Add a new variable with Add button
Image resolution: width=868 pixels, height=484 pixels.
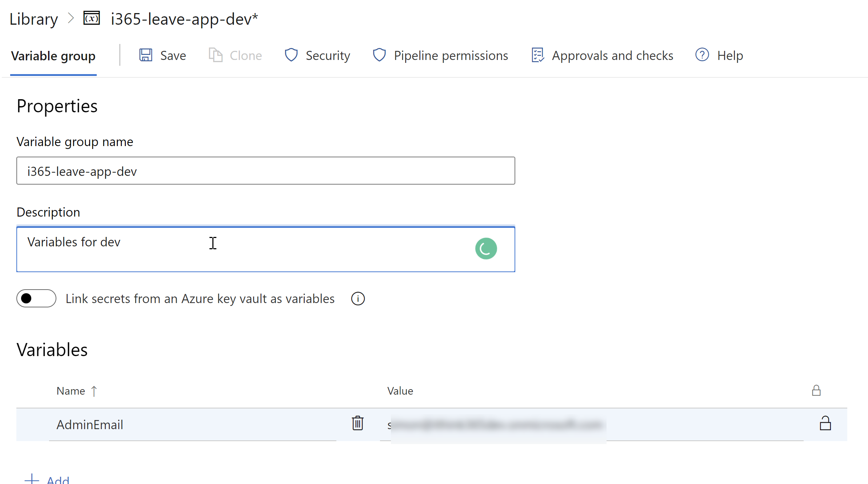(47, 479)
